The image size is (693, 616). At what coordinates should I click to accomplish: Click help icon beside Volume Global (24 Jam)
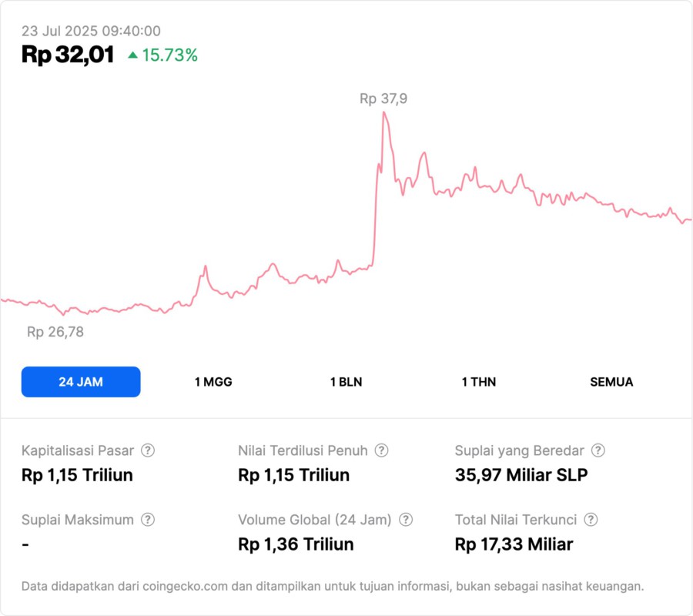pos(406,520)
